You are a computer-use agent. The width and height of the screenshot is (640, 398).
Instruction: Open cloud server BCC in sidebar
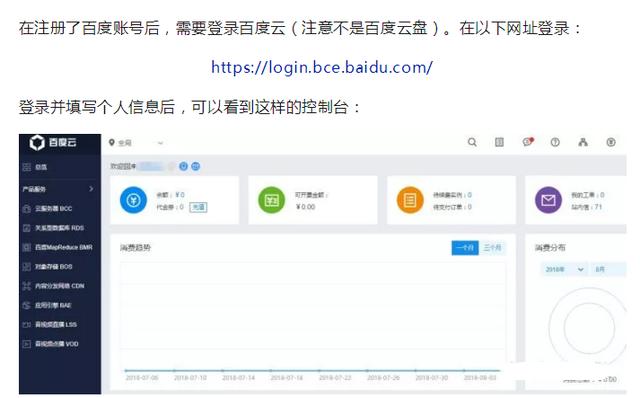(x=53, y=209)
